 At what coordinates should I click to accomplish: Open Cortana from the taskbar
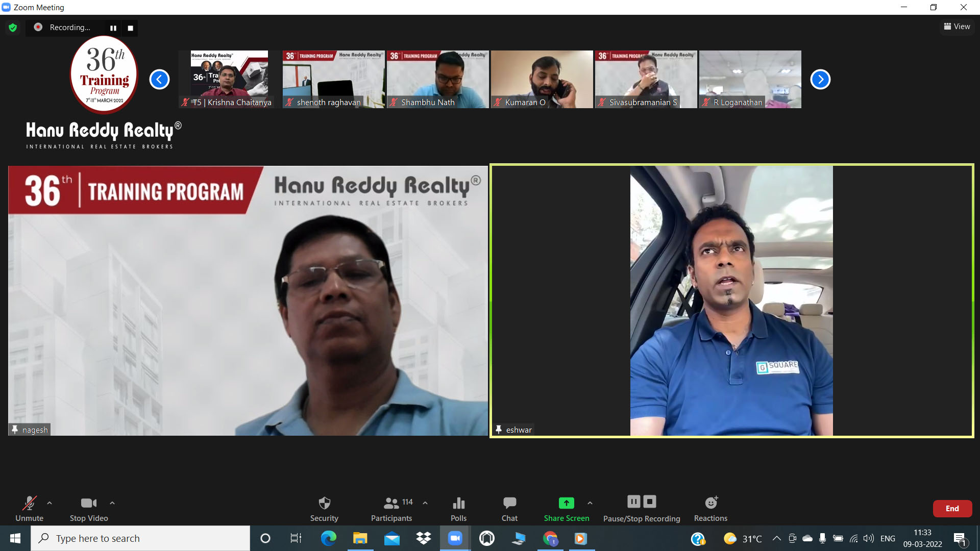(x=265, y=538)
